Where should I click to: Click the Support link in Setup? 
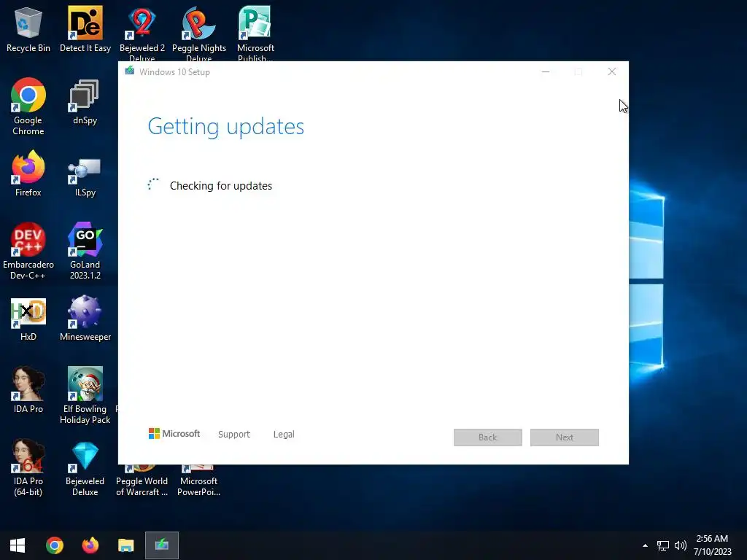point(234,435)
